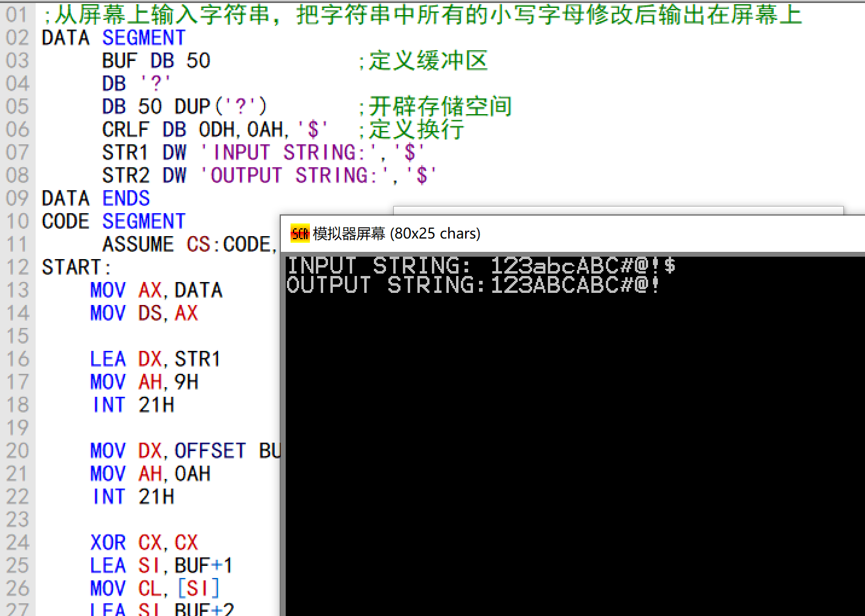Click the ';定义缓冲区' comment
The image size is (865, 616).
click(x=423, y=61)
